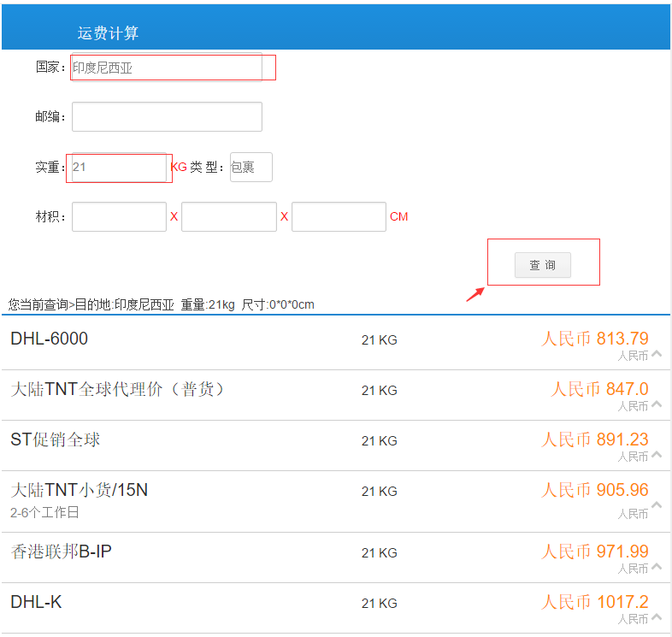
Task: Expand the DHL-K row chevron
Action: click(656, 616)
